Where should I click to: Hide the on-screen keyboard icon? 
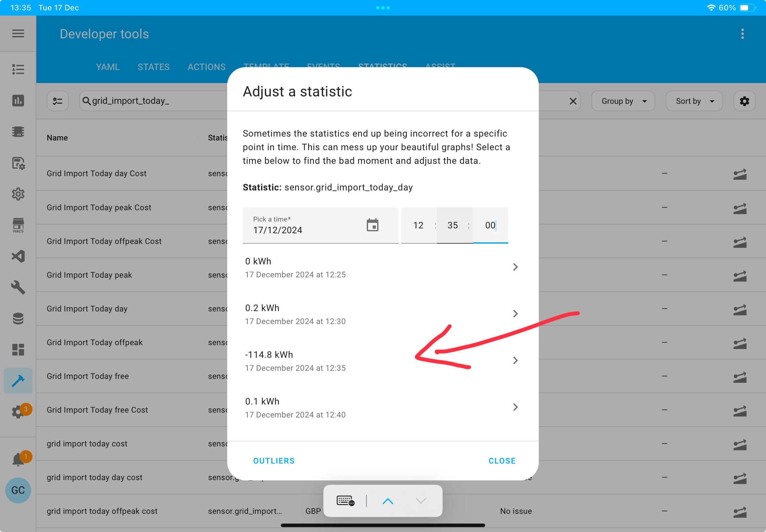345,501
